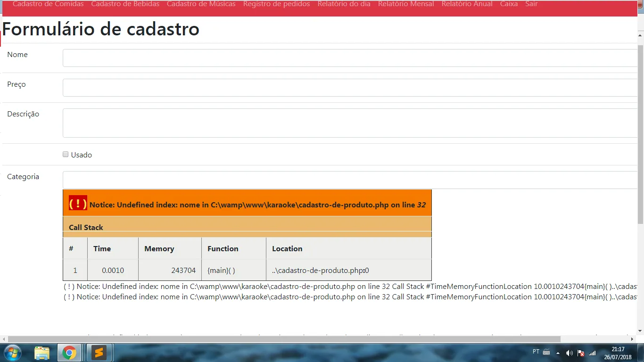Switch to Google Chrome in the taskbar
The height and width of the screenshot is (362, 644).
69,353
